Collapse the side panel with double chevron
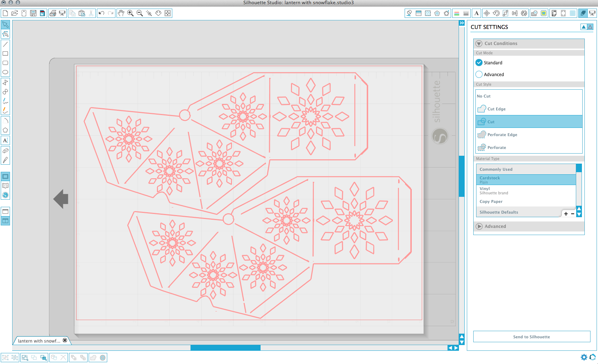 [x=462, y=23]
